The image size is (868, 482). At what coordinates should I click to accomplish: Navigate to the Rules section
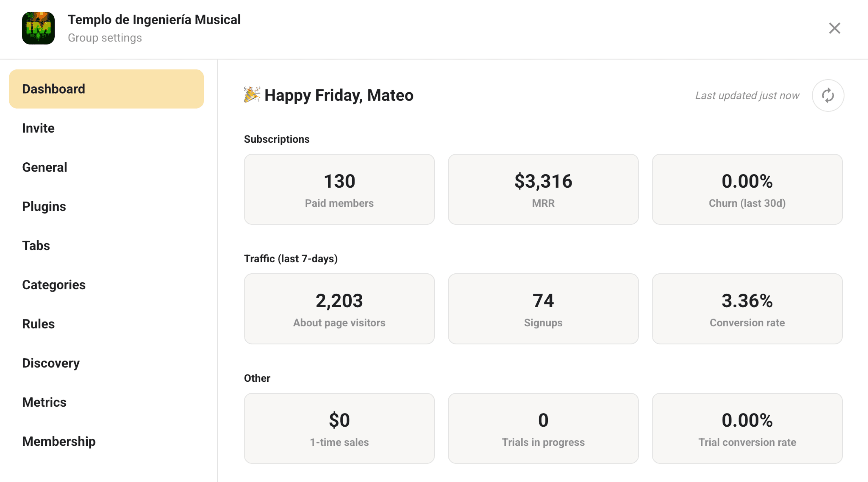pos(38,324)
